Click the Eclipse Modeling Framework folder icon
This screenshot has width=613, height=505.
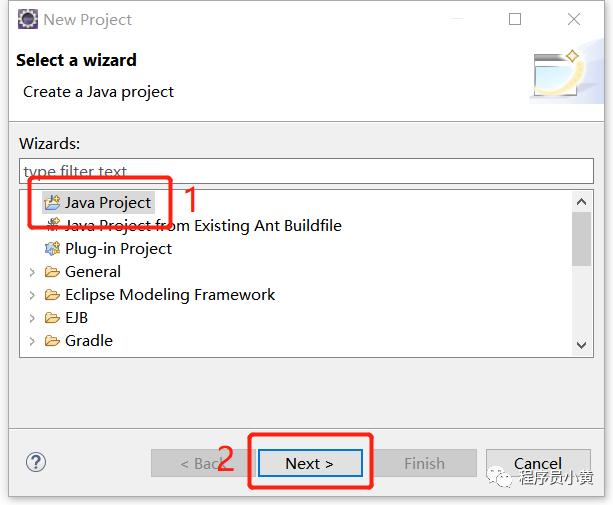pyautogui.click(x=52, y=295)
